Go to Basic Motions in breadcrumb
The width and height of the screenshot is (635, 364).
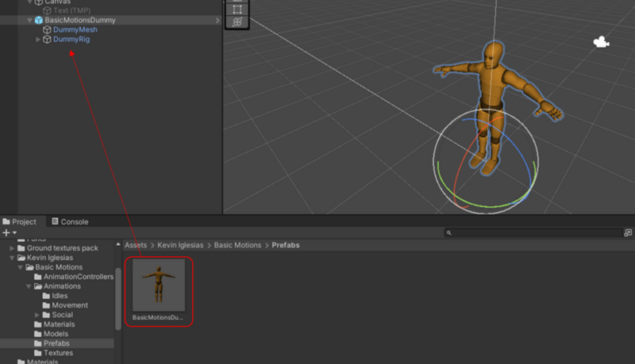pos(237,245)
